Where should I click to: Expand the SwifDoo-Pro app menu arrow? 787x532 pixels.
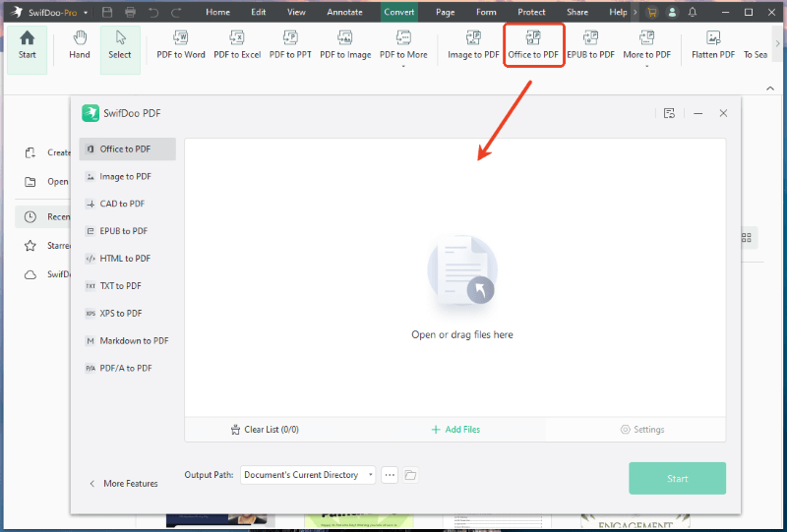coord(86,13)
